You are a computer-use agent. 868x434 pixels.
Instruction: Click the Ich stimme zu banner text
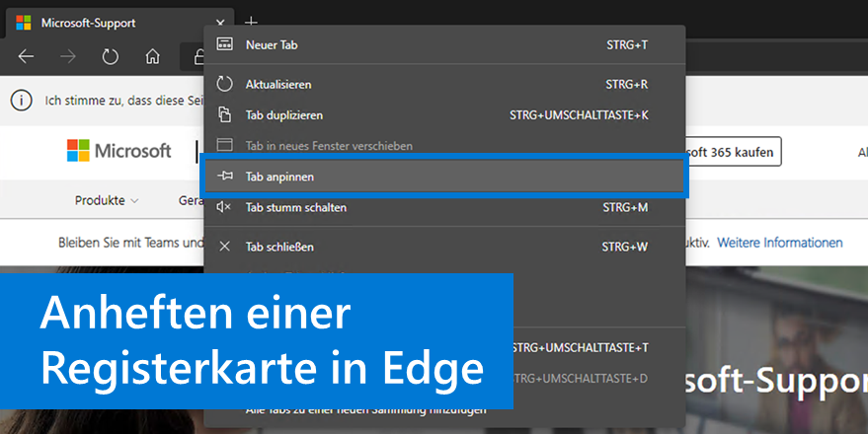(x=124, y=101)
